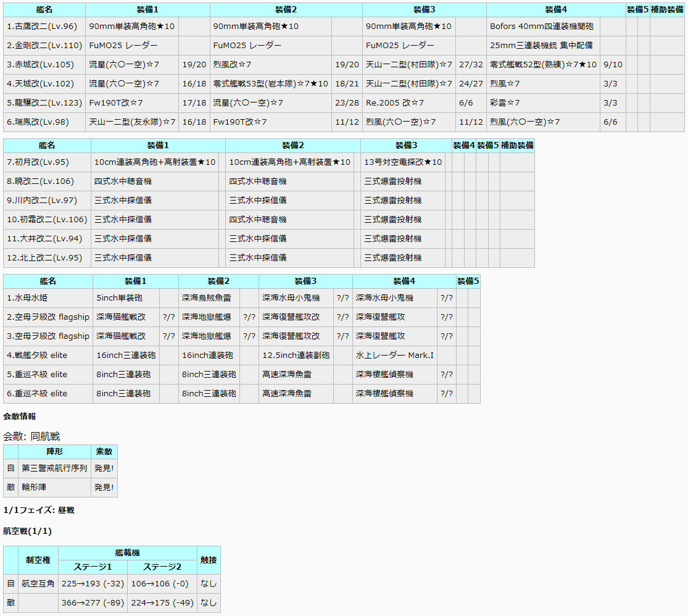This screenshot has width=688, height=616.
Task: Select the 366→277 (-89) enemy stage 1 cell
Action: point(93,603)
